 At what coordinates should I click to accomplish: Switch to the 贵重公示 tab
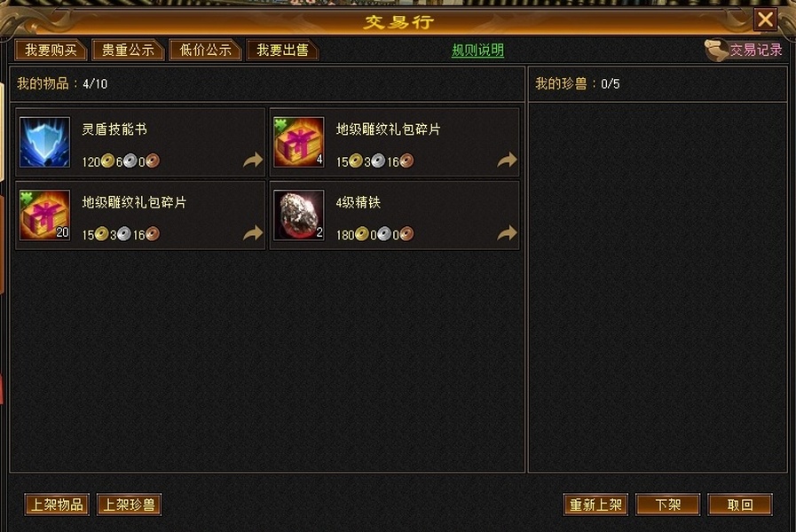pos(128,50)
